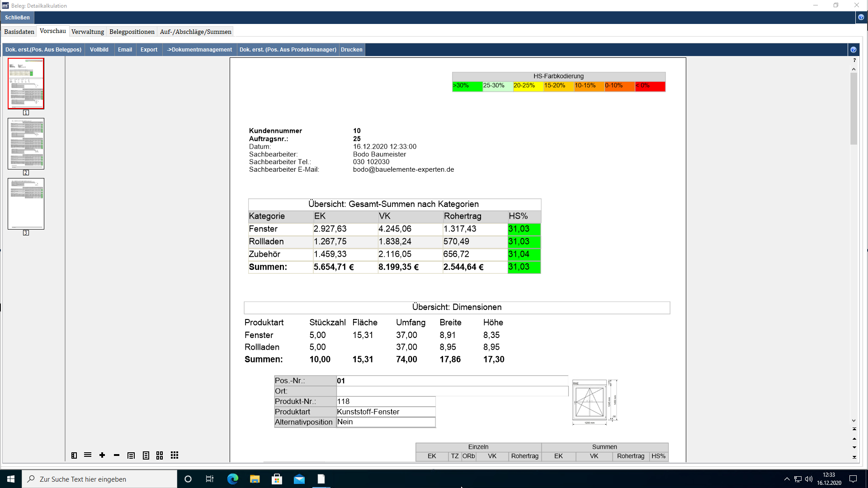Click the continuous lines view icon
868x488 pixels.
(88, 455)
